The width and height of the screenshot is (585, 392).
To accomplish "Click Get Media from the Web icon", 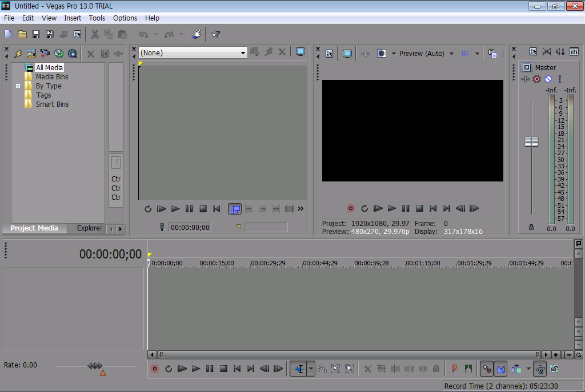I will tap(73, 53).
